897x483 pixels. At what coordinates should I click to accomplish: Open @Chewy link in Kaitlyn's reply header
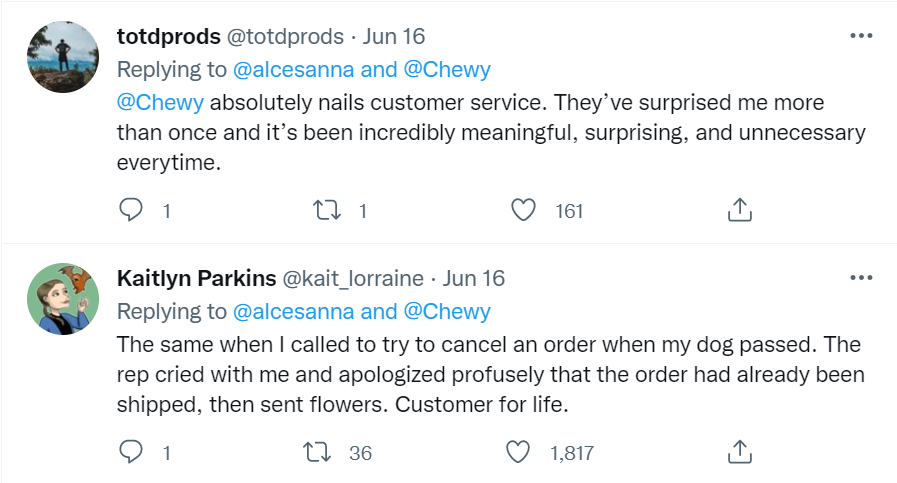(x=448, y=311)
